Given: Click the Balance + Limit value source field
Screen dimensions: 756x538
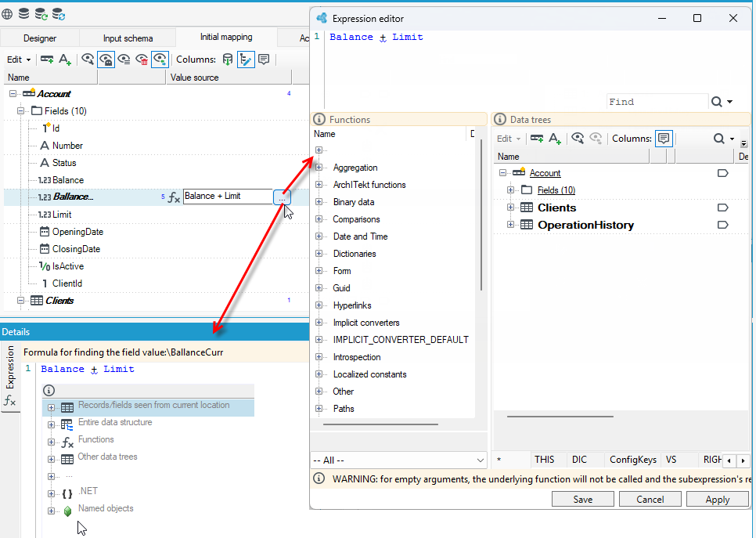Looking at the screenshot, I should point(228,197).
